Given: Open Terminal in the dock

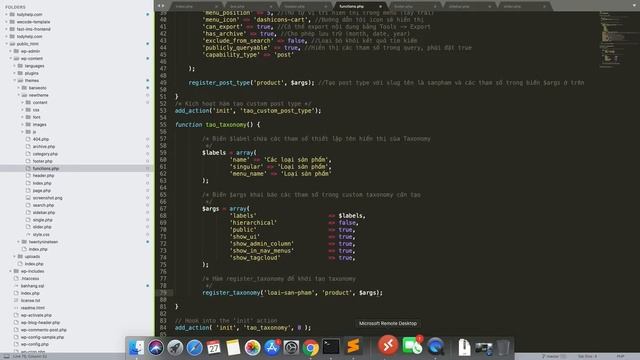Looking at the screenshot, I should click(x=331, y=347).
